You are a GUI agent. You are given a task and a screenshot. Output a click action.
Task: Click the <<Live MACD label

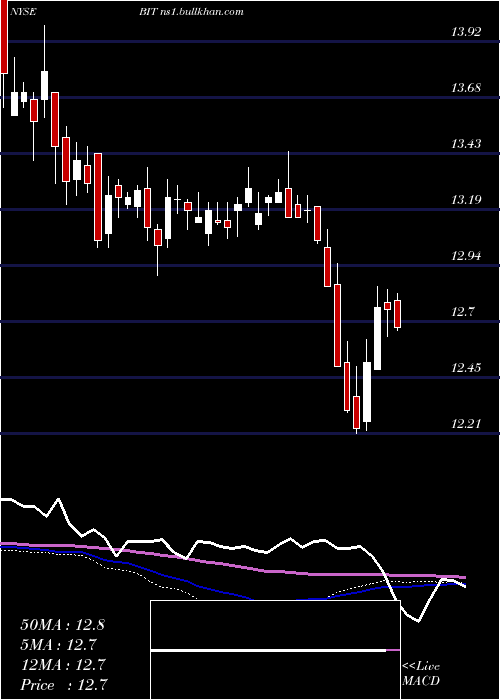[x=421, y=673]
